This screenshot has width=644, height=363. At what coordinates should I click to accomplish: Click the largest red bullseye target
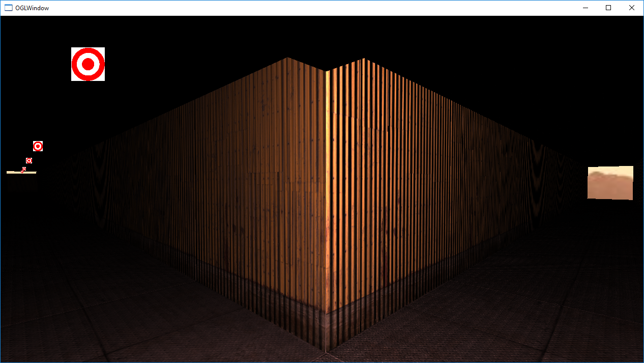[88, 64]
